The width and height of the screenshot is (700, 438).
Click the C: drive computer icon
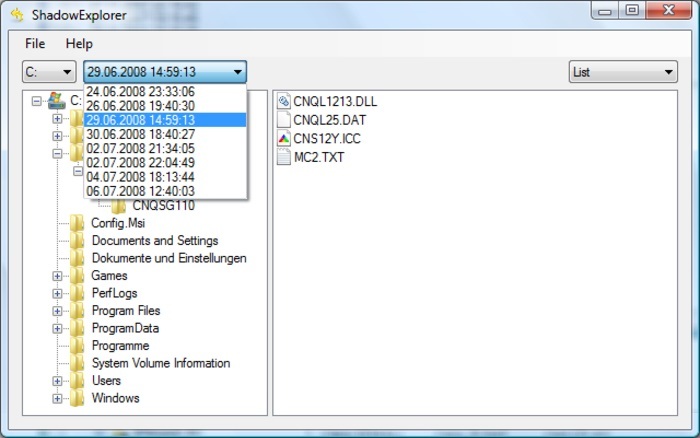click(57, 100)
